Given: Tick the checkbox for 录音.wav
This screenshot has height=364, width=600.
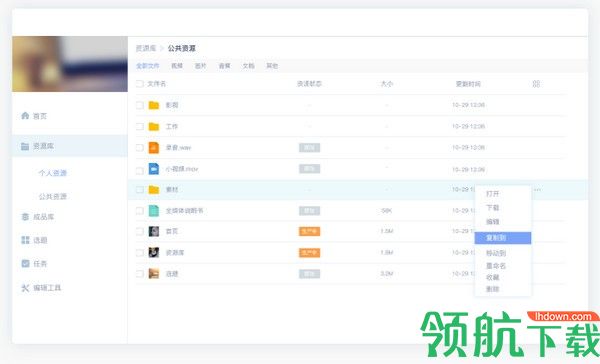Looking at the screenshot, I should pos(140,147).
